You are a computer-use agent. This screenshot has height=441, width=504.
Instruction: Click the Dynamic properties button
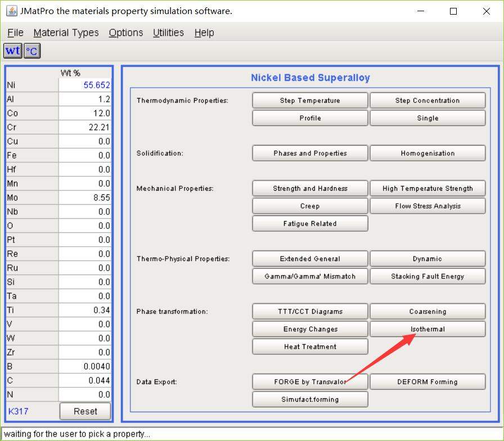(x=427, y=259)
